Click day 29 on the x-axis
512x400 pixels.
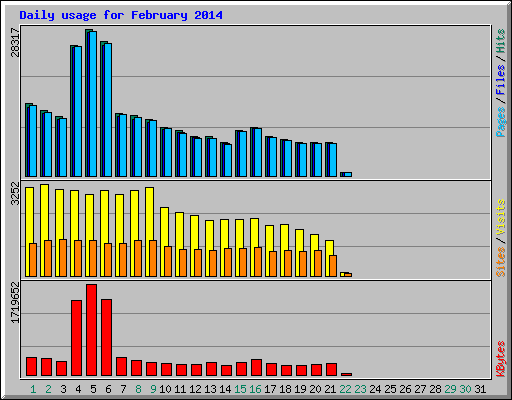tap(450, 389)
